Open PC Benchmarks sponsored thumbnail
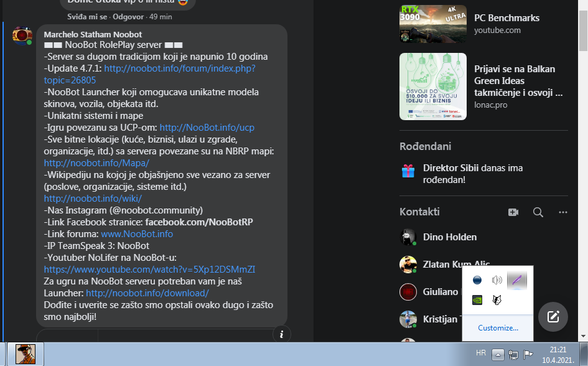 tap(433, 24)
